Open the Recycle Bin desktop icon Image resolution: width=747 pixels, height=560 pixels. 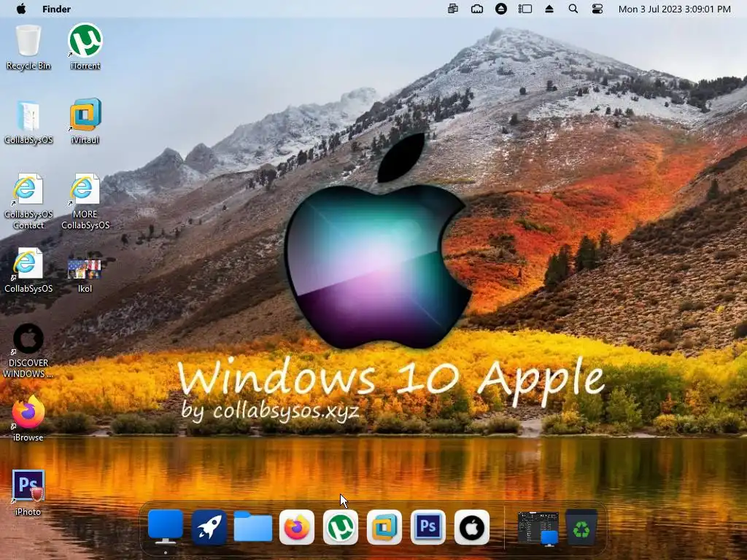pos(28,47)
